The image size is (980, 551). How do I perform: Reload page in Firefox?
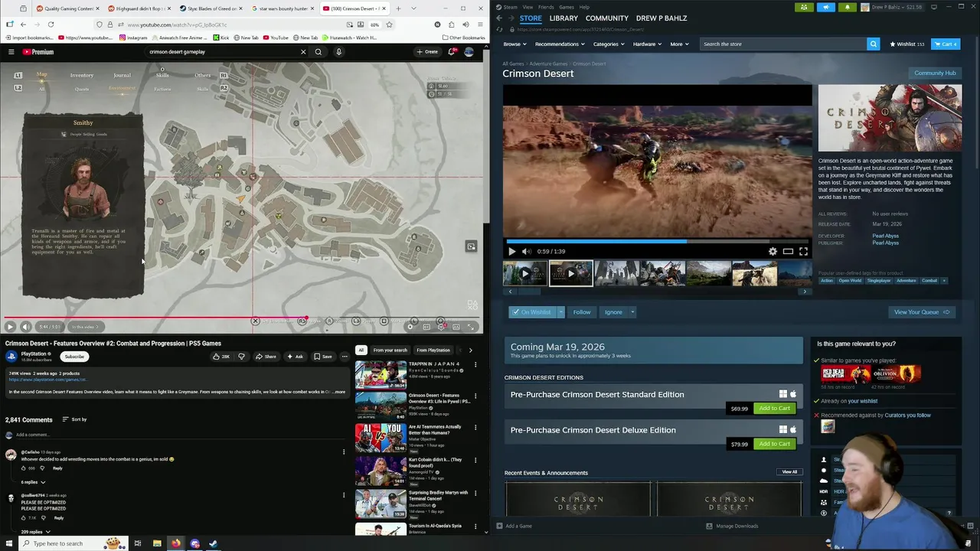pos(51,24)
